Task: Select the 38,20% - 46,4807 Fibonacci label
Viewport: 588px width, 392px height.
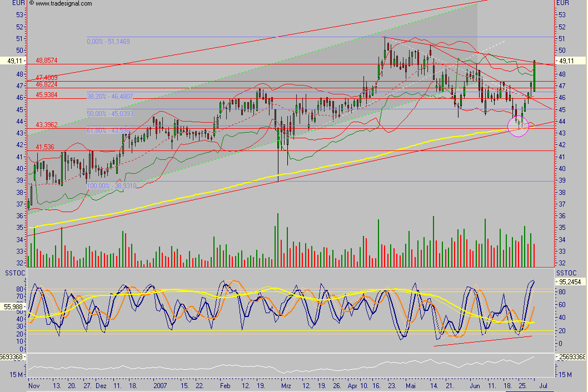Action: tap(111, 97)
